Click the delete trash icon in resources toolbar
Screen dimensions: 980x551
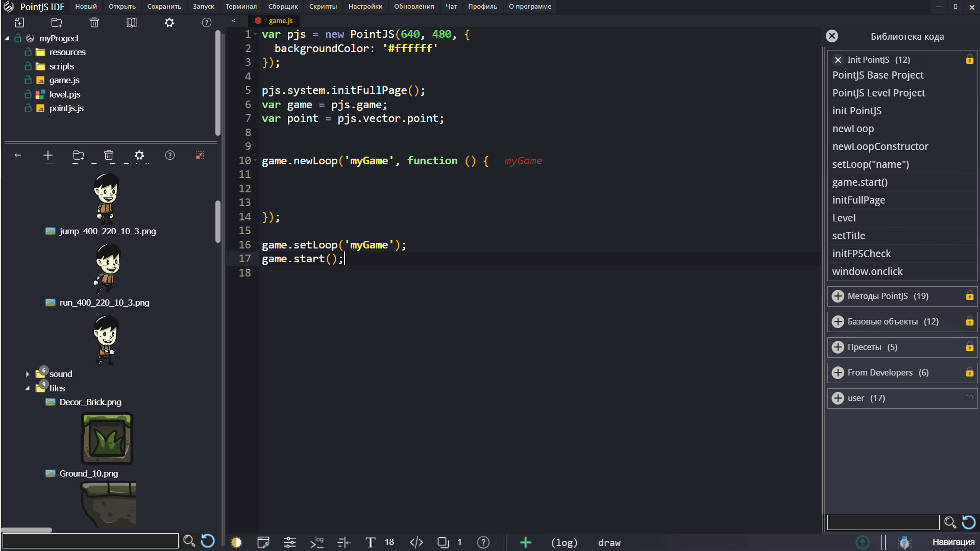[x=109, y=155]
